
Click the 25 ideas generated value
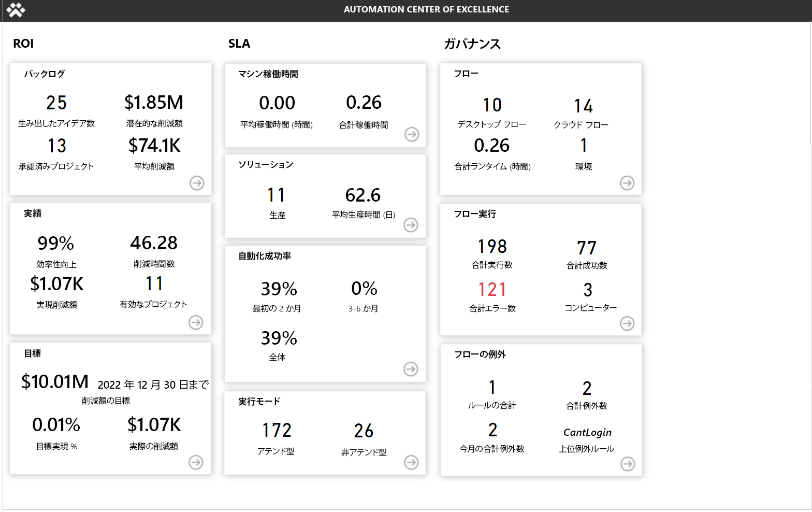click(x=56, y=103)
